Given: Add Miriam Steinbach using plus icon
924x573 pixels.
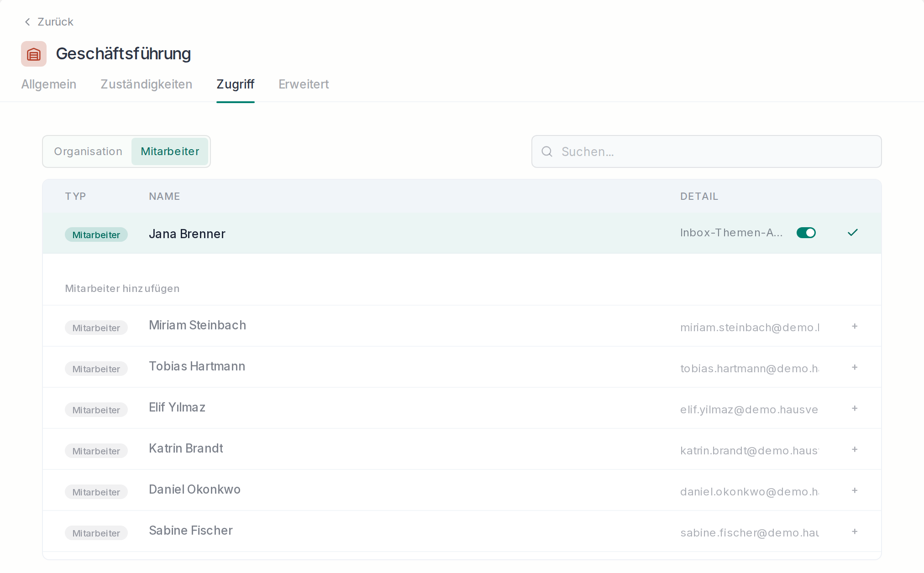Looking at the screenshot, I should point(855,326).
